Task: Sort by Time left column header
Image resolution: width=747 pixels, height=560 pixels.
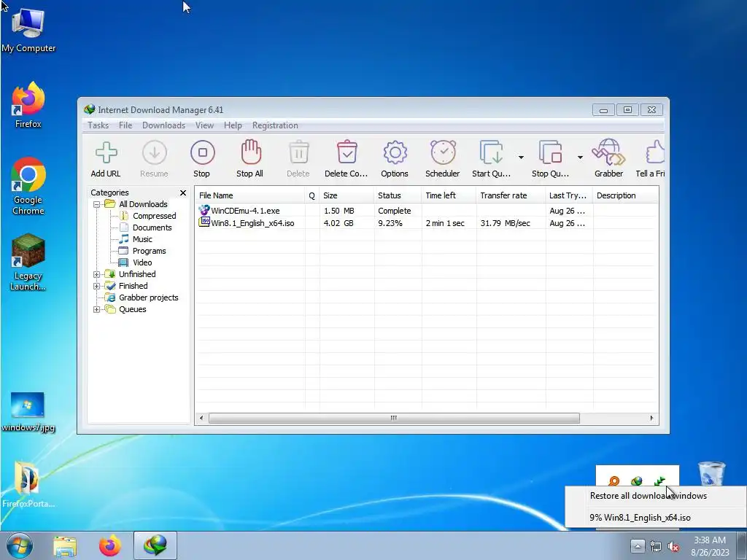Action: click(449, 195)
